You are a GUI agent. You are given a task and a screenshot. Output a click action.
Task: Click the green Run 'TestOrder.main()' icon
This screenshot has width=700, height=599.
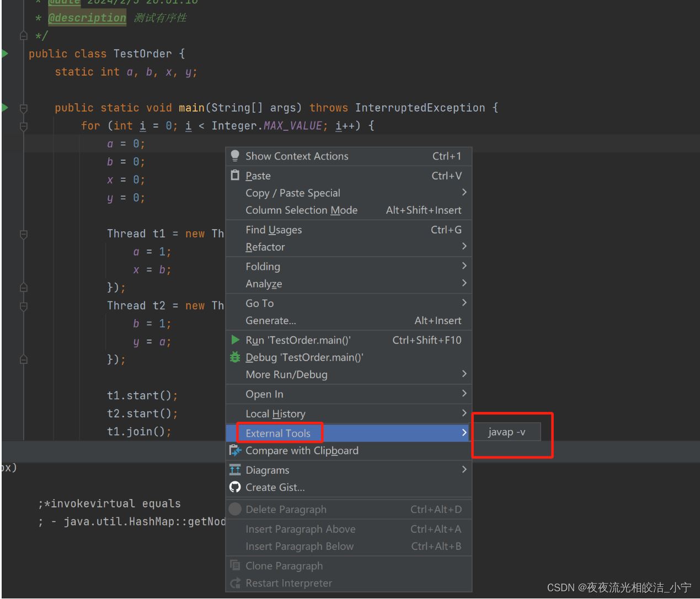pyautogui.click(x=236, y=340)
